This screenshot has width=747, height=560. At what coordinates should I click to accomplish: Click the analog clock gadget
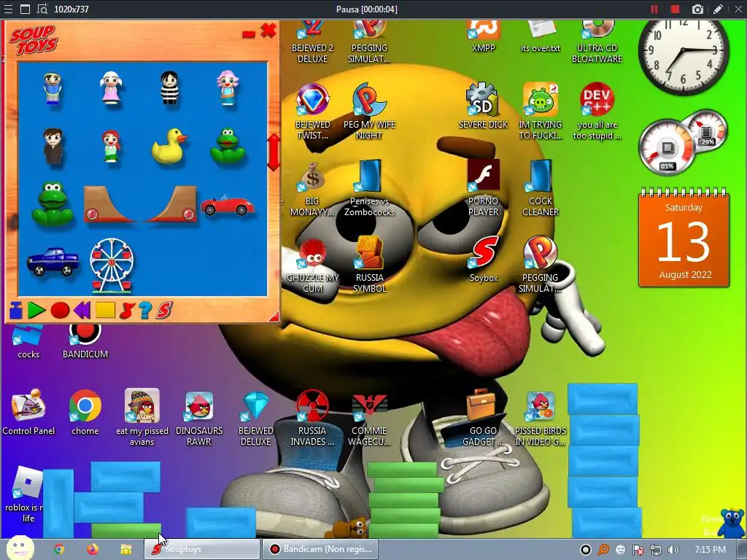click(684, 51)
